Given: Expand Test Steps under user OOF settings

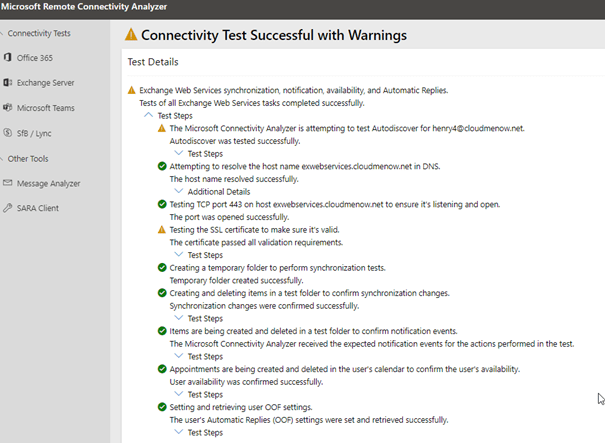Looking at the screenshot, I should 180,432.
